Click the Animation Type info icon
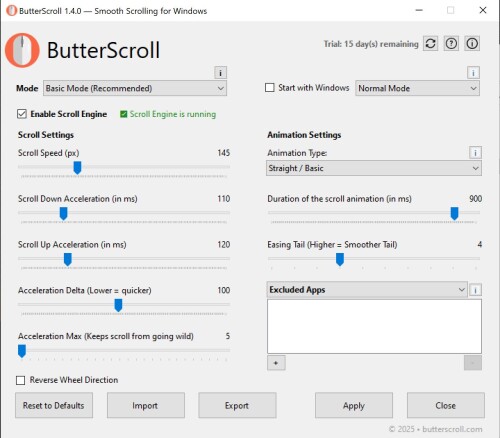This screenshot has width=500, height=438. click(x=475, y=153)
